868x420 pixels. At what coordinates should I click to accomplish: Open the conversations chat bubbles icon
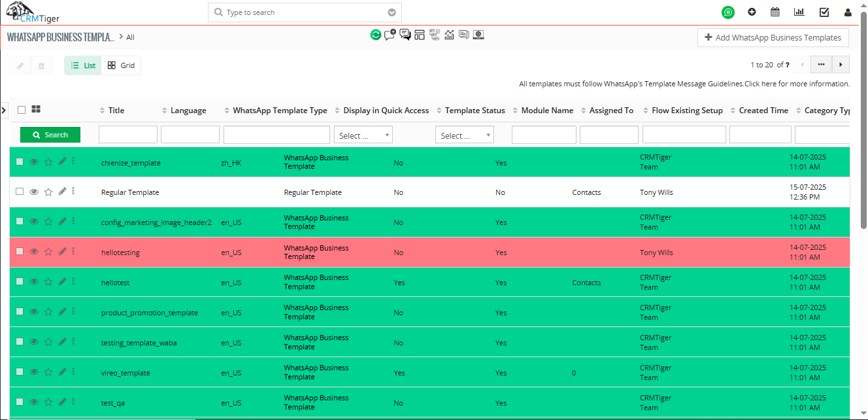click(x=405, y=35)
